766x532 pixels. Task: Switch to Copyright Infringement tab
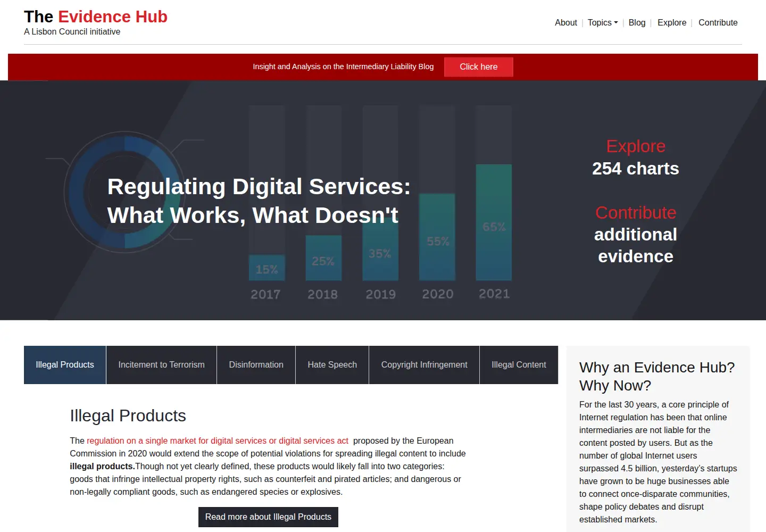click(424, 365)
